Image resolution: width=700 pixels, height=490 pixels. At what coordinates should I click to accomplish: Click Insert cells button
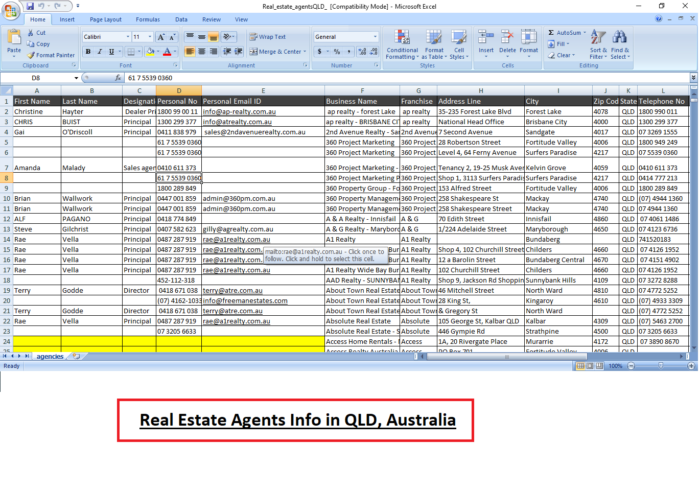pos(486,43)
